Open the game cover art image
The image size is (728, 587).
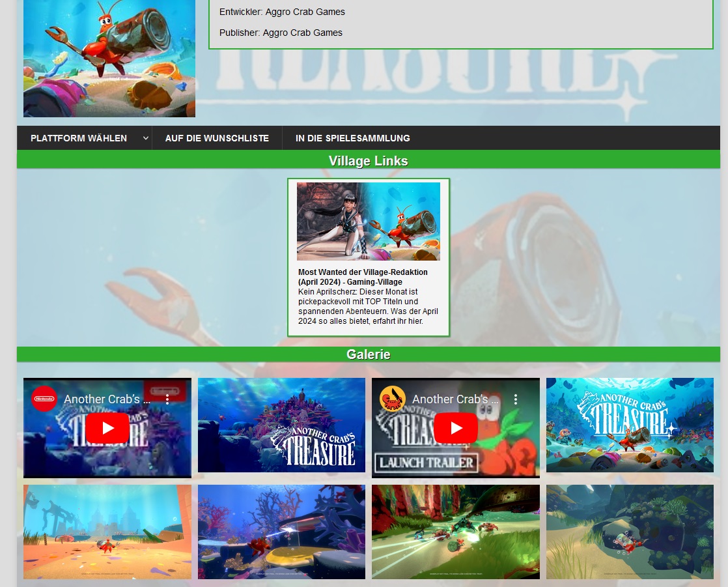click(x=109, y=59)
